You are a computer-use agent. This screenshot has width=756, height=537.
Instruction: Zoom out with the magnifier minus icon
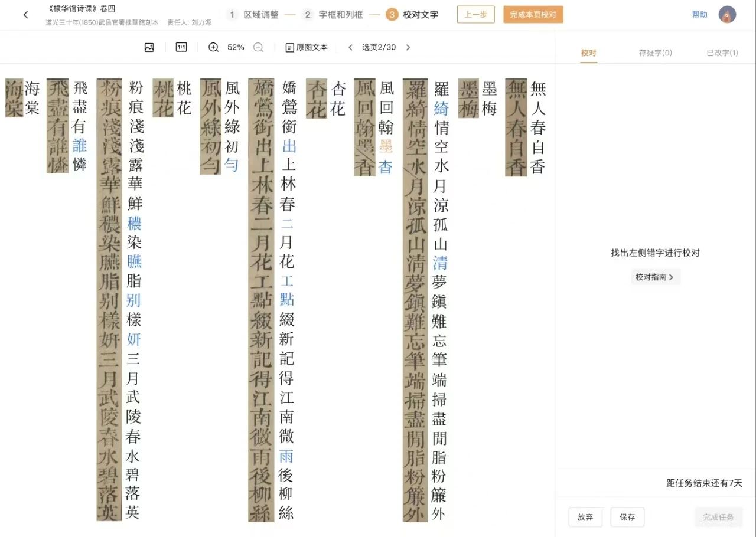click(258, 47)
